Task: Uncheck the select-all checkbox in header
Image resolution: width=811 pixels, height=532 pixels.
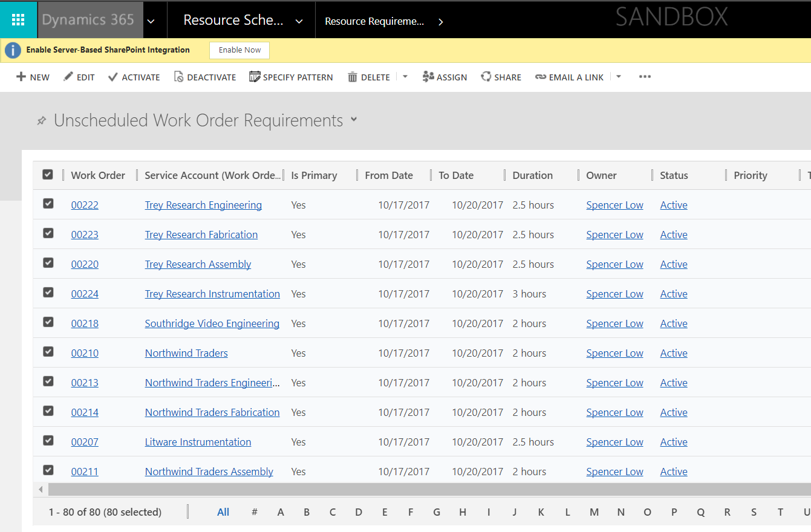Action: point(48,174)
